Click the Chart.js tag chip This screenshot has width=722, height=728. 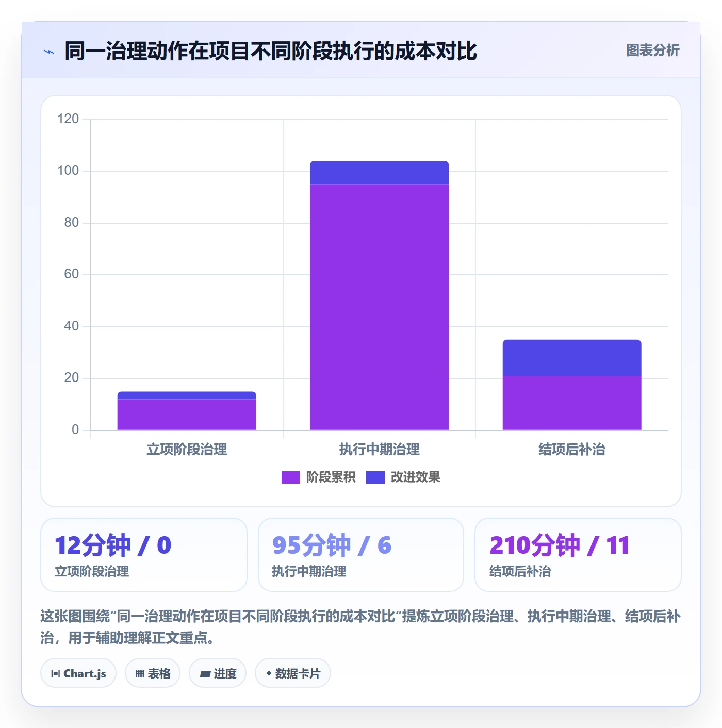click(78, 673)
